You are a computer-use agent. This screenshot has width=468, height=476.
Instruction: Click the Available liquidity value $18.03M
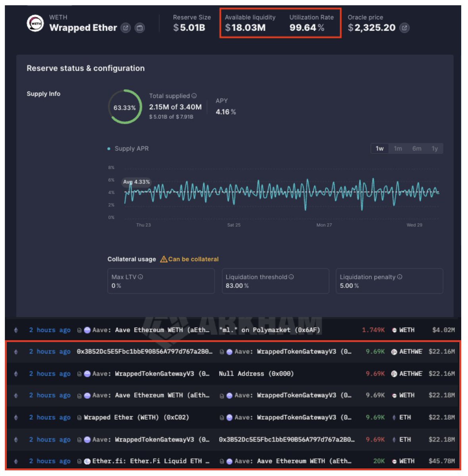tap(245, 28)
